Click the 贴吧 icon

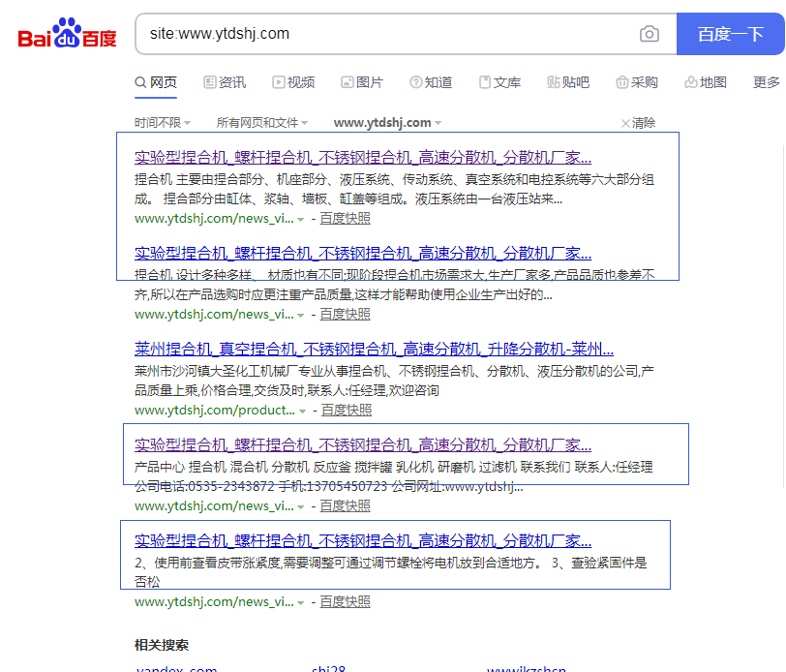click(x=553, y=82)
